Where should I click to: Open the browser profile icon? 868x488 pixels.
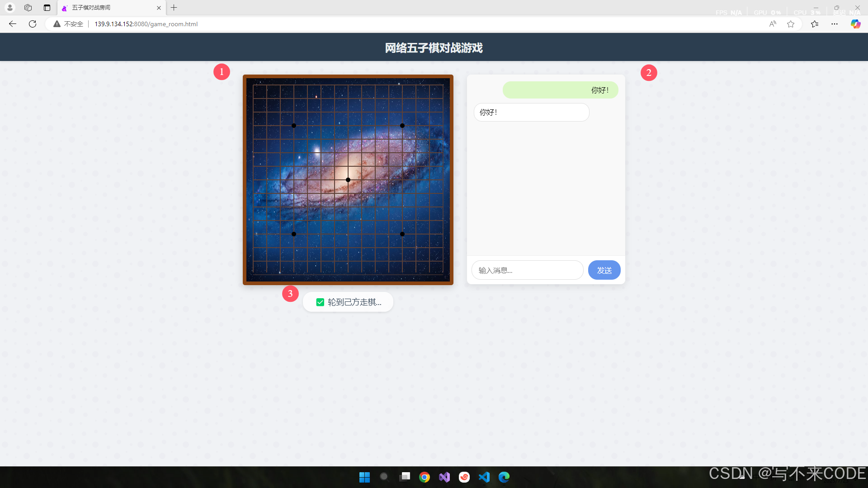click(x=9, y=8)
